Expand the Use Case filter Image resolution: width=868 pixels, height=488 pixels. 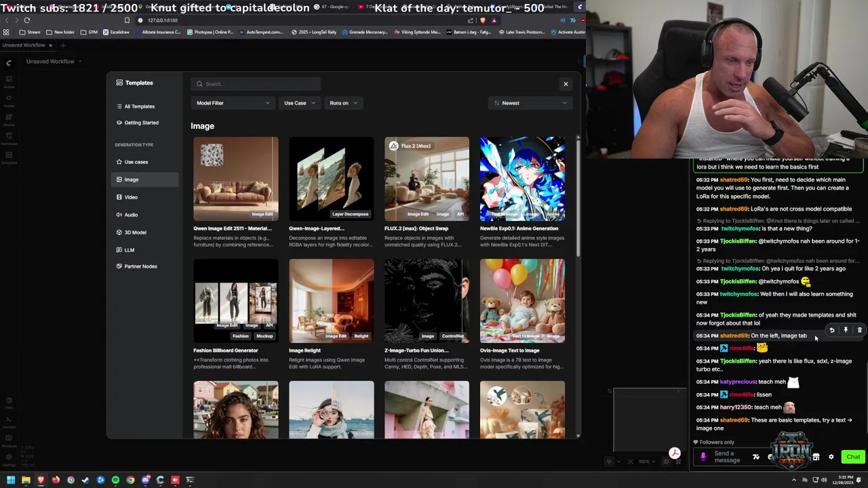point(299,103)
